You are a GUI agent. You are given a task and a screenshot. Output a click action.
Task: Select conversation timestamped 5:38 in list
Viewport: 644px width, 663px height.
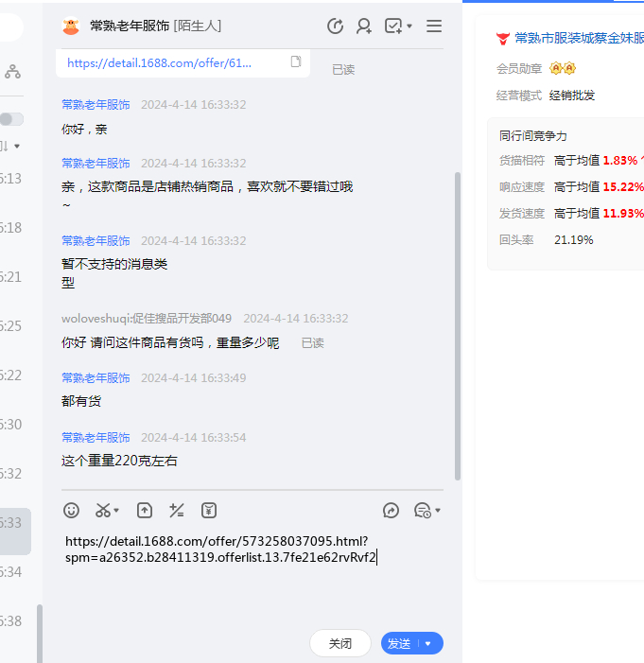pos(10,621)
